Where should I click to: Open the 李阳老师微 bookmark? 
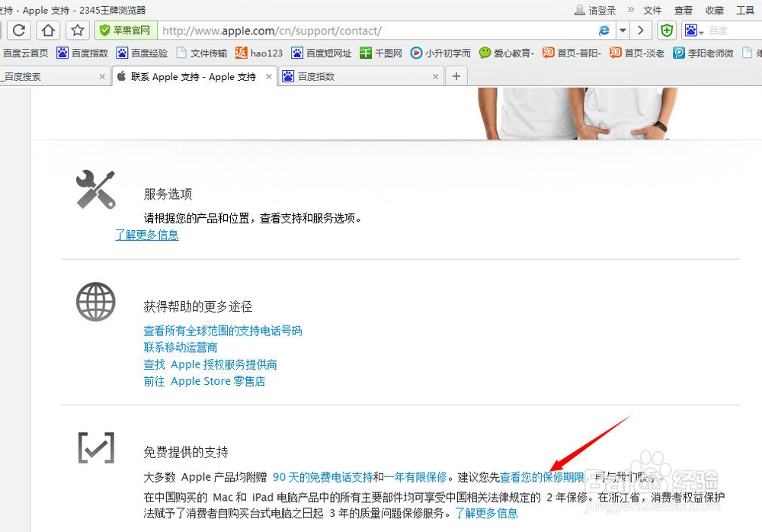[703, 53]
